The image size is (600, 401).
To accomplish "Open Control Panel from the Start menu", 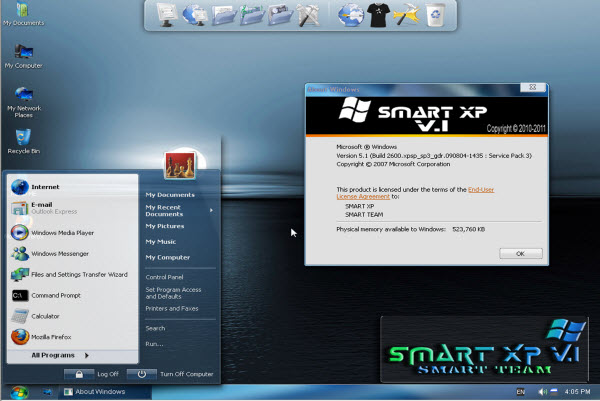I will (164, 277).
